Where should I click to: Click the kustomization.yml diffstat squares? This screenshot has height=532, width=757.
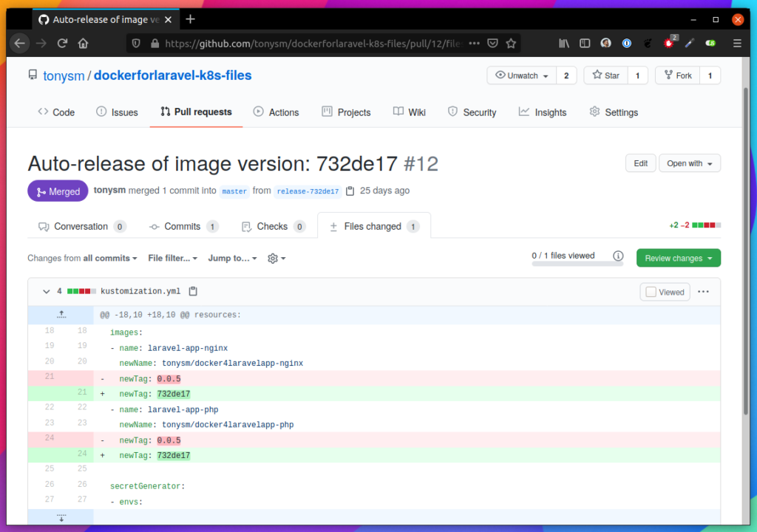click(81, 291)
